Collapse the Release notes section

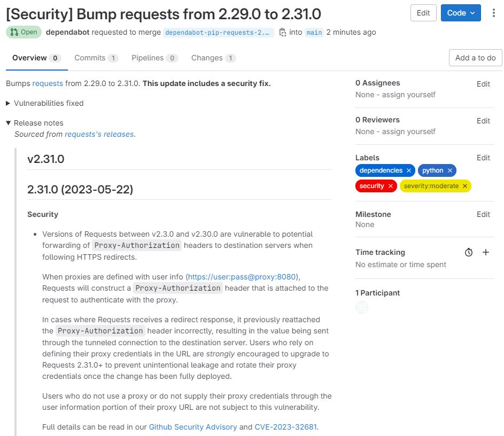(35, 123)
